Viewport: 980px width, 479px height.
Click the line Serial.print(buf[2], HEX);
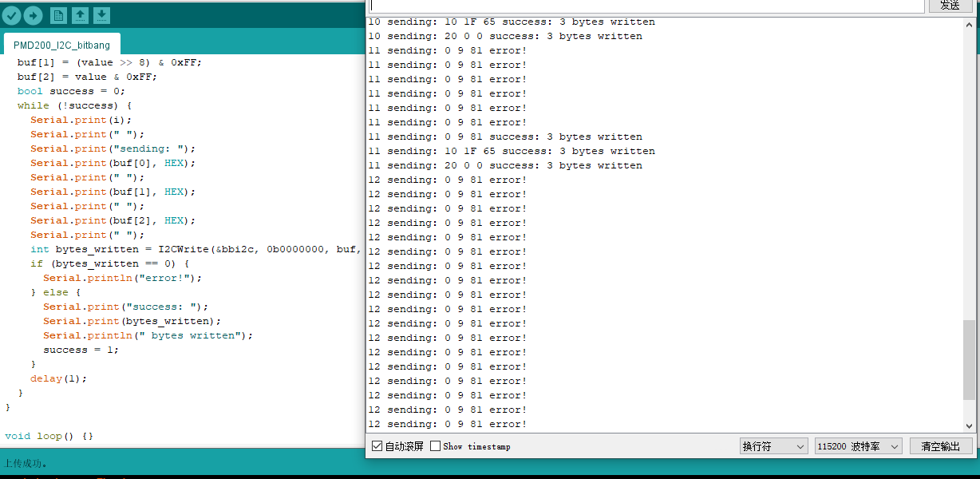click(x=113, y=220)
